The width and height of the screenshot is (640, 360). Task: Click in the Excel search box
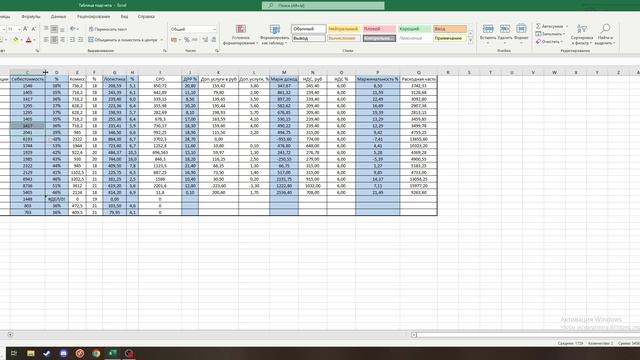click(323, 6)
